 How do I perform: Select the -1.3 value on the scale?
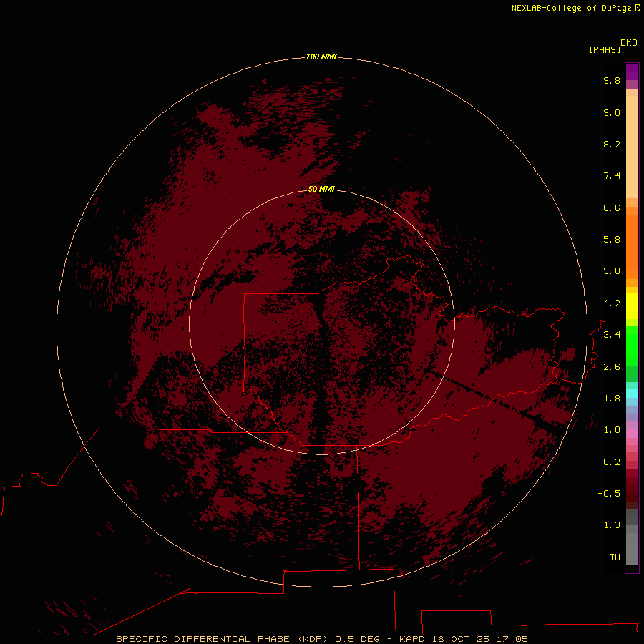click(x=609, y=525)
